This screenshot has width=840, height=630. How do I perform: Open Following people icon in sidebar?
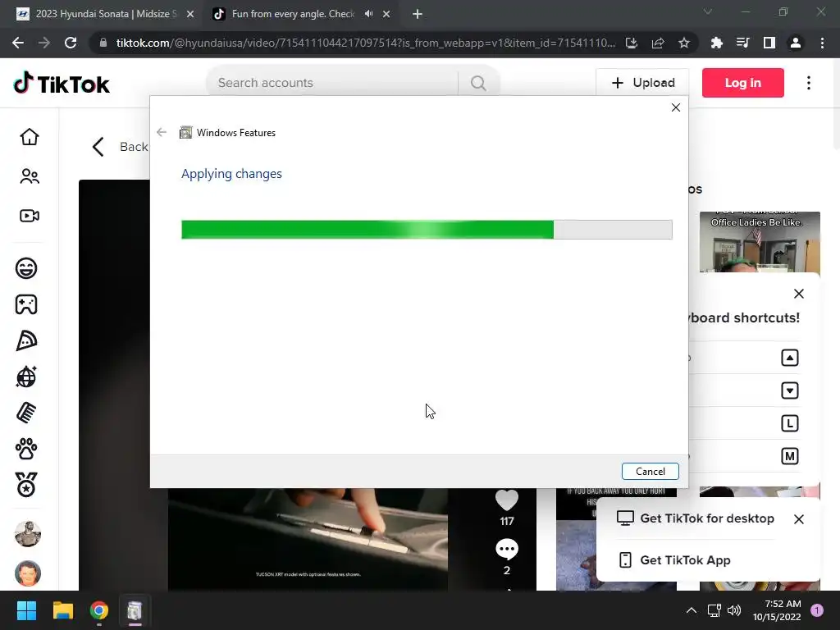[30, 176]
